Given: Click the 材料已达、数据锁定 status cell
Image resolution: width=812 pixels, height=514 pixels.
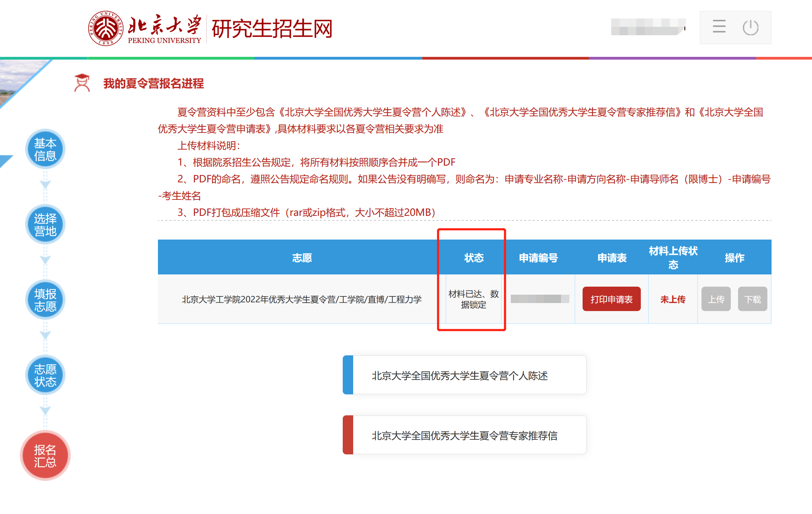Looking at the screenshot, I should [x=473, y=299].
